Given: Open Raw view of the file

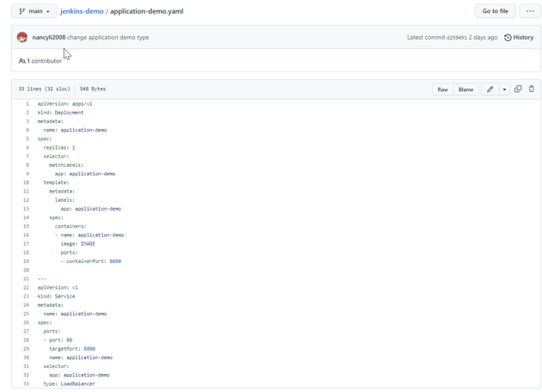Looking at the screenshot, I should tap(442, 89).
